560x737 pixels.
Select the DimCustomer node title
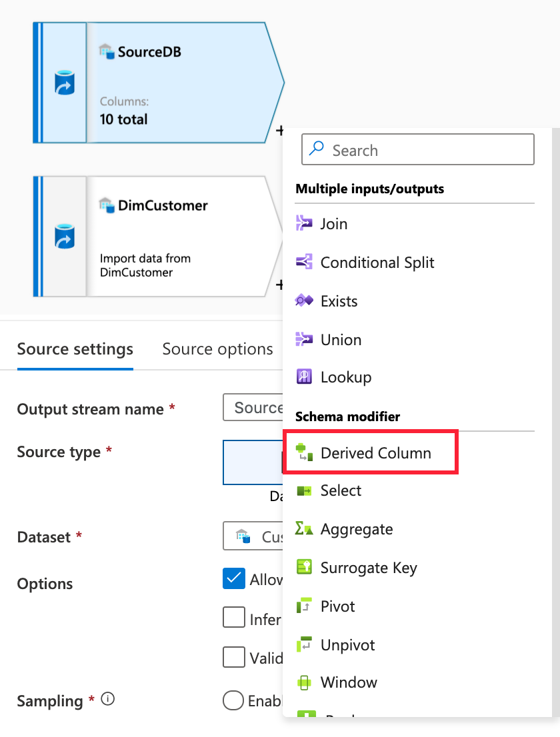point(163,205)
